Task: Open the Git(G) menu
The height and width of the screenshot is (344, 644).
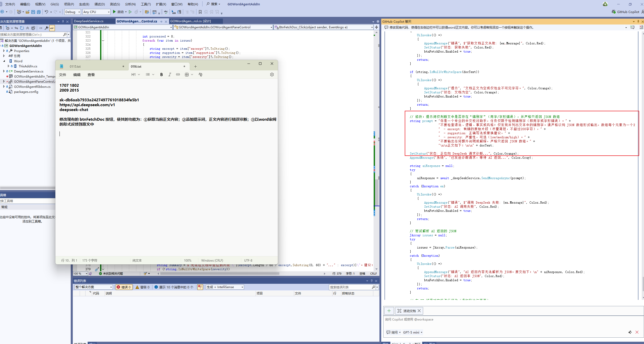Action: pyautogui.click(x=55, y=4)
